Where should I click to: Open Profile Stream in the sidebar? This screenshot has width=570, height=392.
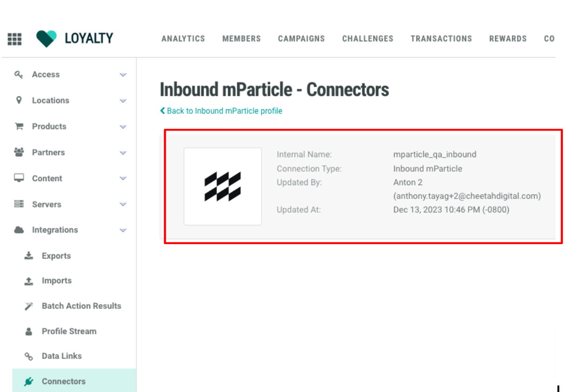tap(69, 331)
